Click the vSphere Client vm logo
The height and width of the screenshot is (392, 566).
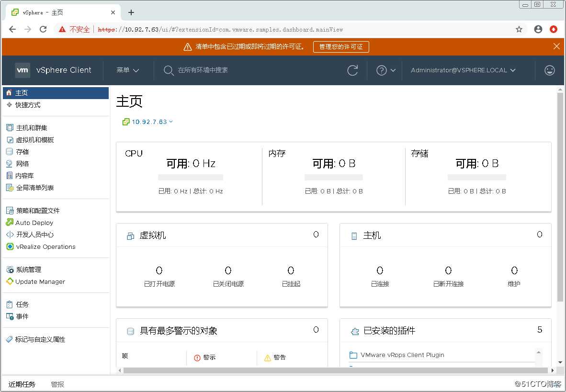click(23, 70)
